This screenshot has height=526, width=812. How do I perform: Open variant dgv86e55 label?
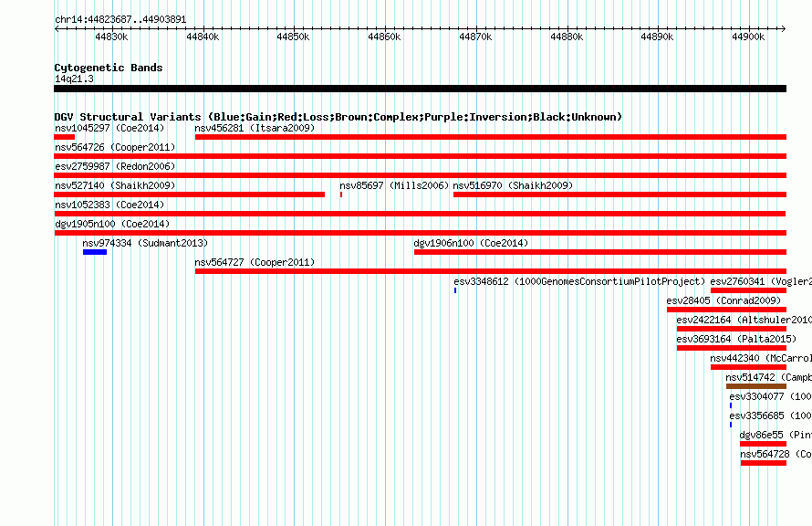tap(776, 435)
